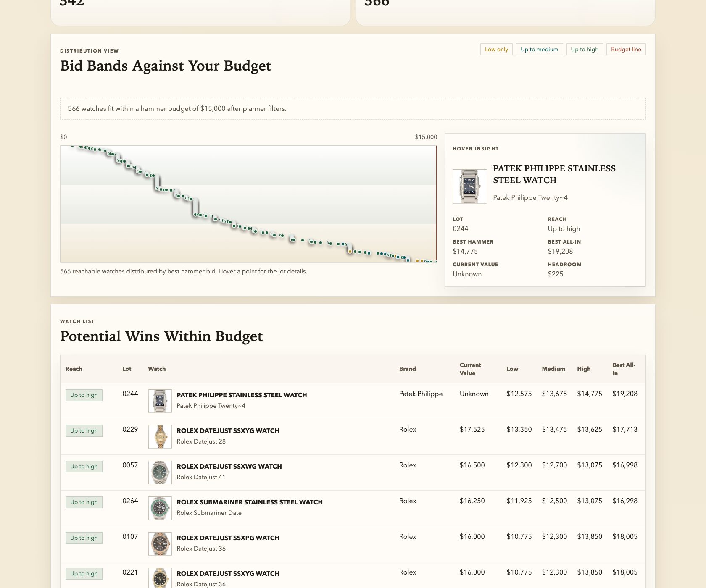Click the "Reach" column header

pyautogui.click(x=74, y=369)
